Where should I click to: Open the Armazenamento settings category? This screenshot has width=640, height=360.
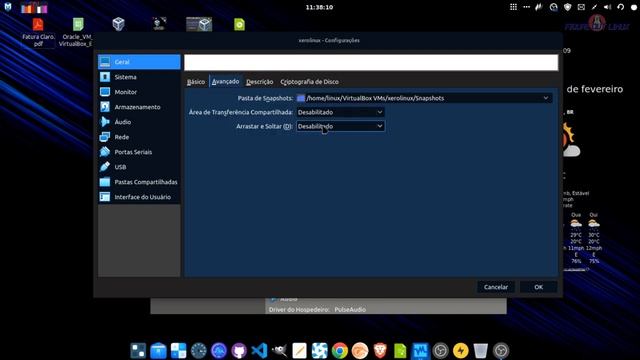pyautogui.click(x=139, y=107)
